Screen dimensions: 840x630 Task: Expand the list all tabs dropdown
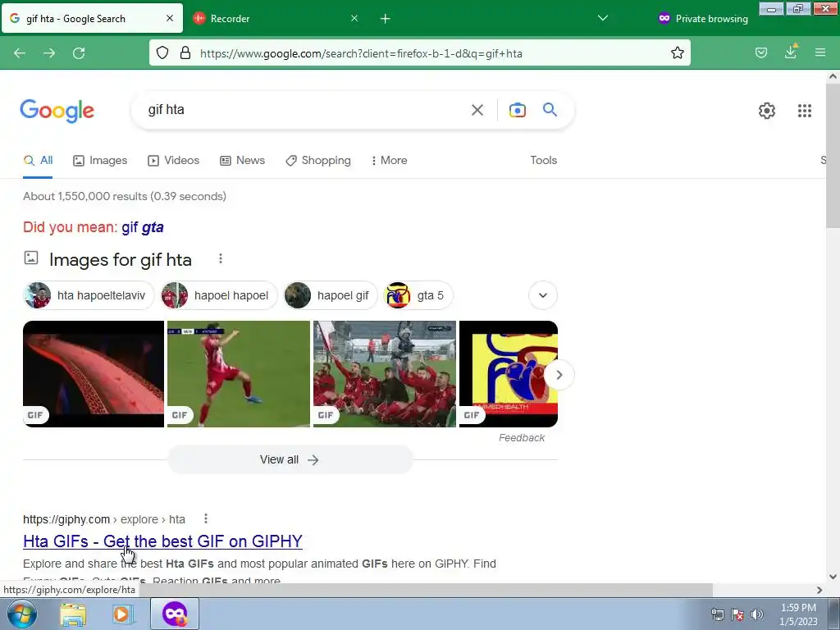pos(603,18)
